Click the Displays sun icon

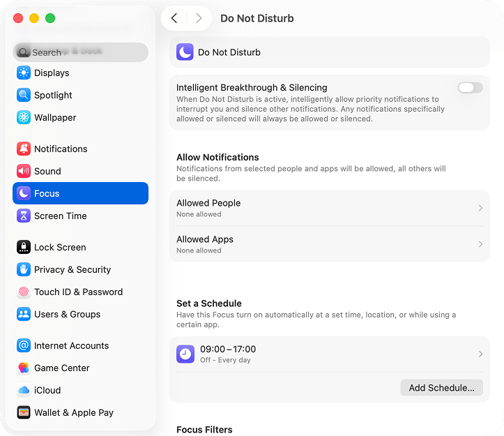coord(24,73)
